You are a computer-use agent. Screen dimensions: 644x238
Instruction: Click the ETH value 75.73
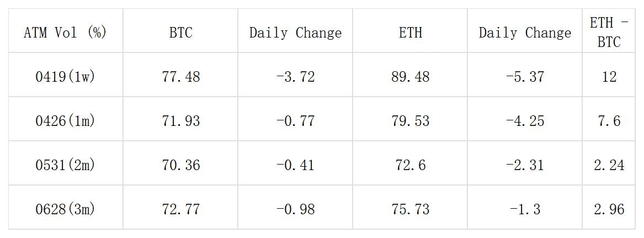410,209
